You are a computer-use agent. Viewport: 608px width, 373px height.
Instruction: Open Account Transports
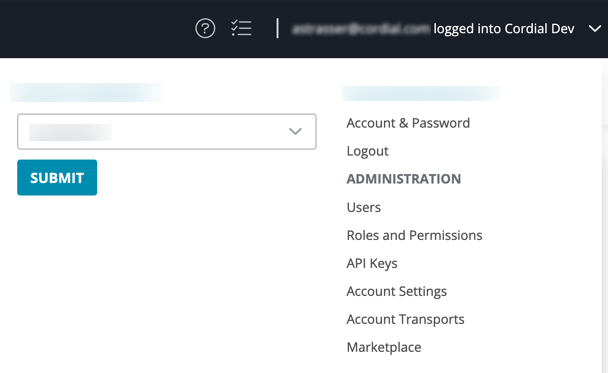coord(405,319)
